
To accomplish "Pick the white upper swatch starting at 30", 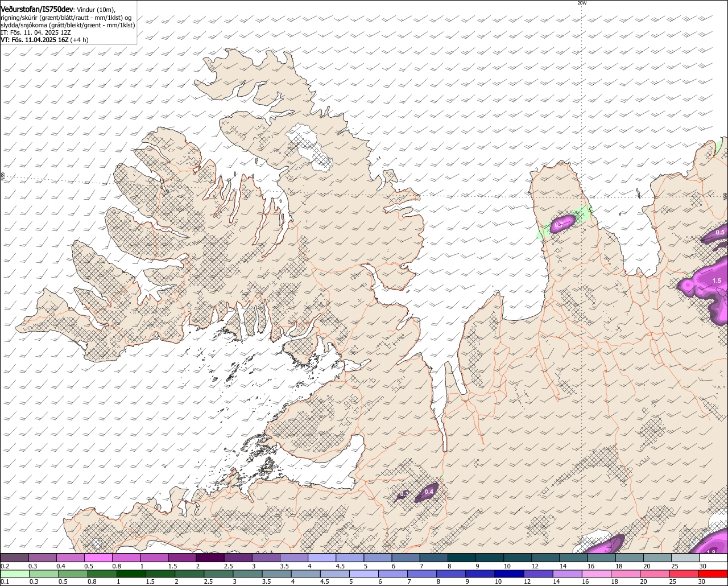I will 713,558.
